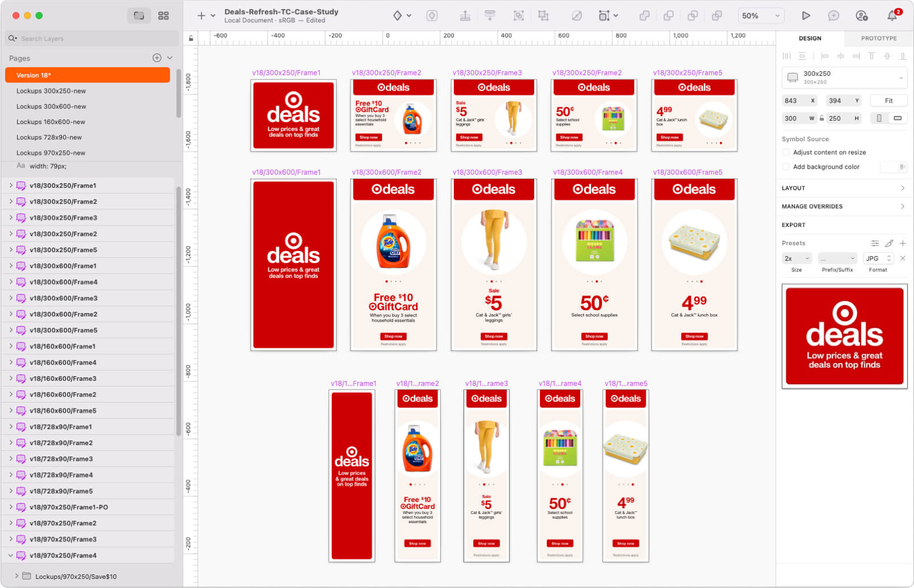Open the Transform tool menu

[608, 16]
